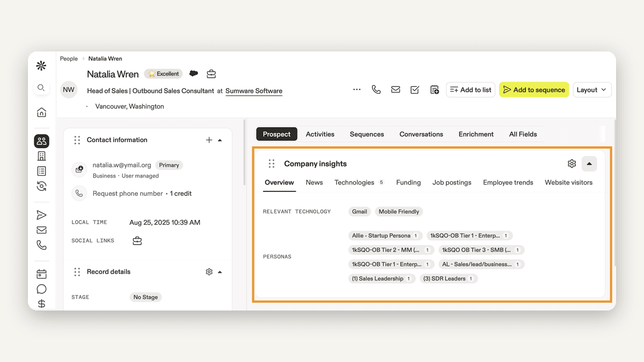
Task: Select the News insights tab
Action: pyautogui.click(x=314, y=182)
